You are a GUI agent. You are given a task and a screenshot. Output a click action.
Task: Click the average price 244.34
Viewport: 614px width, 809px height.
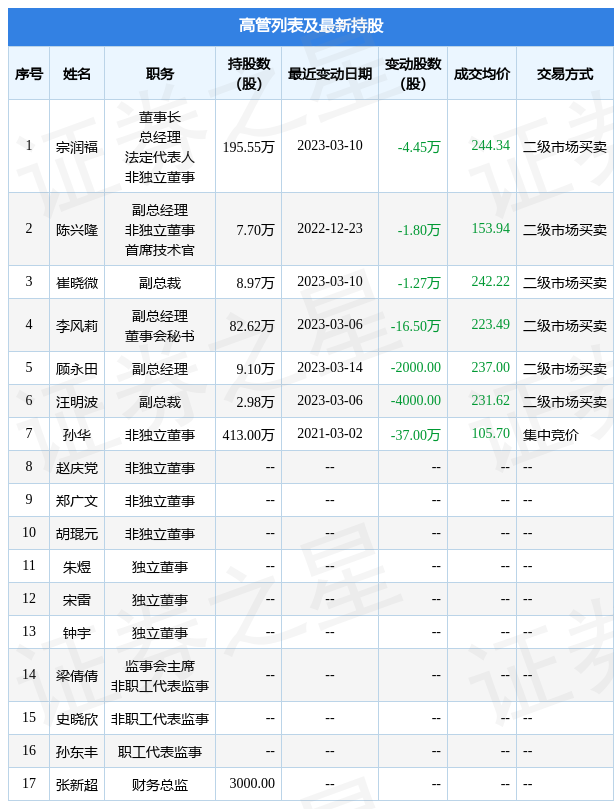click(491, 145)
